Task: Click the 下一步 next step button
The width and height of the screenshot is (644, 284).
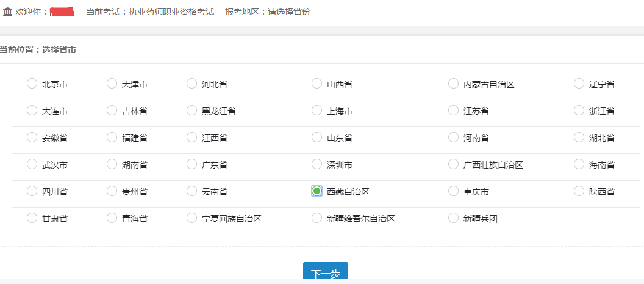Action: (x=325, y=274)
